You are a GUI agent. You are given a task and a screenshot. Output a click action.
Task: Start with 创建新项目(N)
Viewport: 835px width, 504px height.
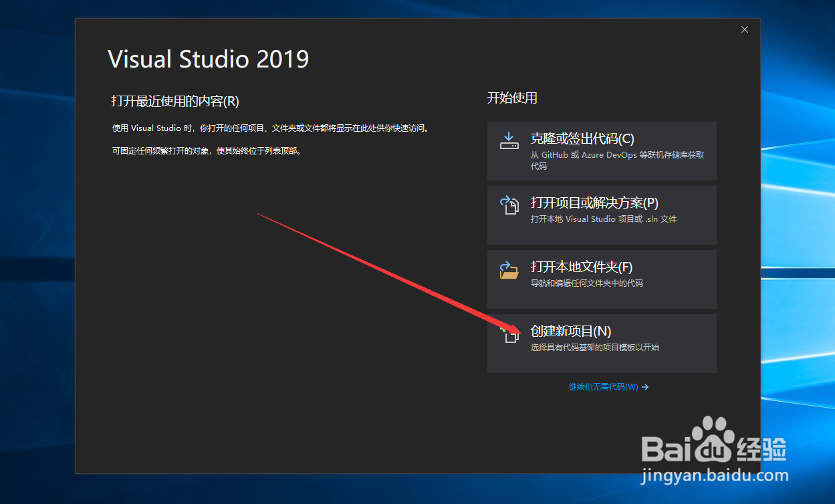tap(602, 344)
